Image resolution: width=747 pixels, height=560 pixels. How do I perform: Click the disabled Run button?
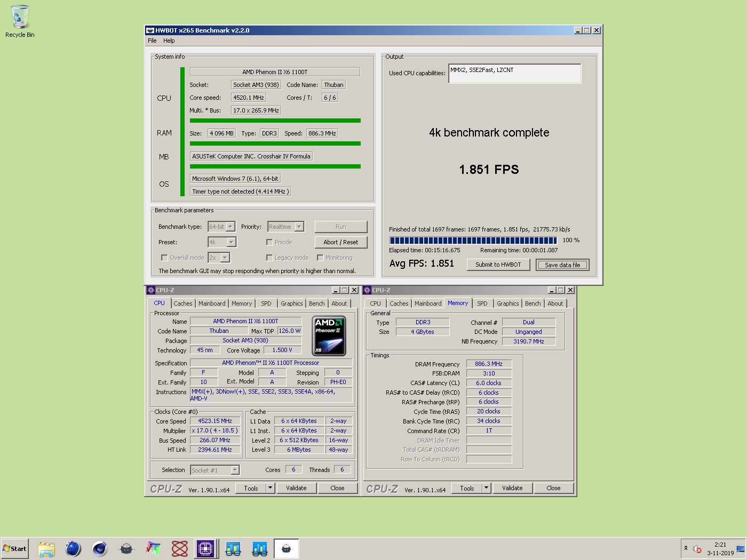click(340, 227)
